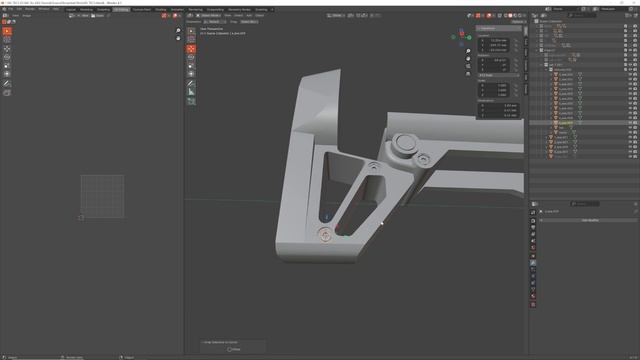Image resolution: width=640 pixels, height=360 pixels.
Task: Click the Dimensions Z value field
Action: tap(498, 115)
